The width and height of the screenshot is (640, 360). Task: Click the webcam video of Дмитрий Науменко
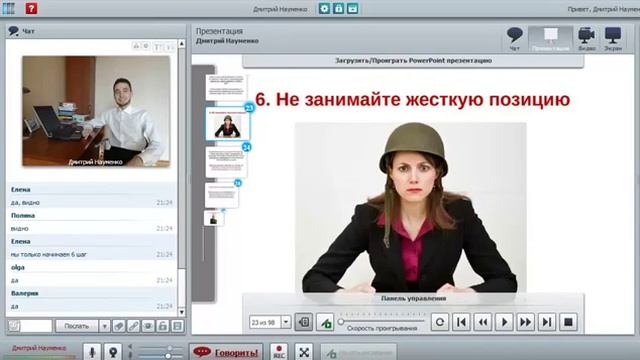(x=96, y=111)
